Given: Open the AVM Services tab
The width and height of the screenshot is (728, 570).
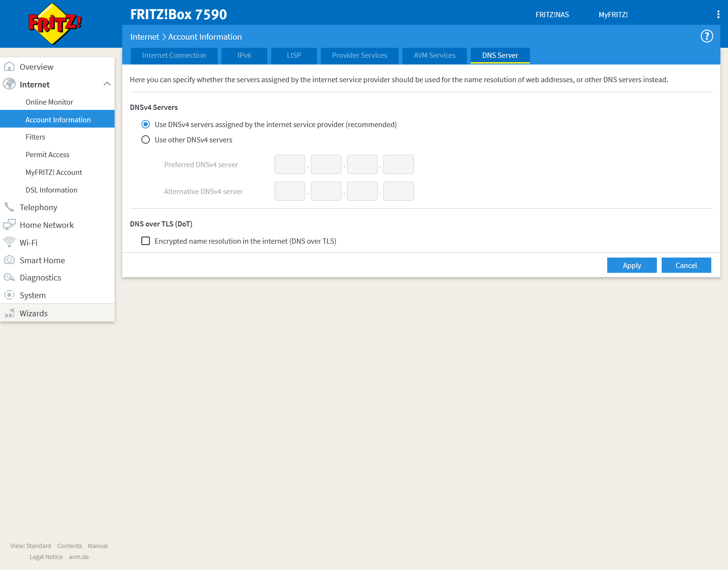Looking at the screenshot, I should pyautogui.click(x=434, y=55).
